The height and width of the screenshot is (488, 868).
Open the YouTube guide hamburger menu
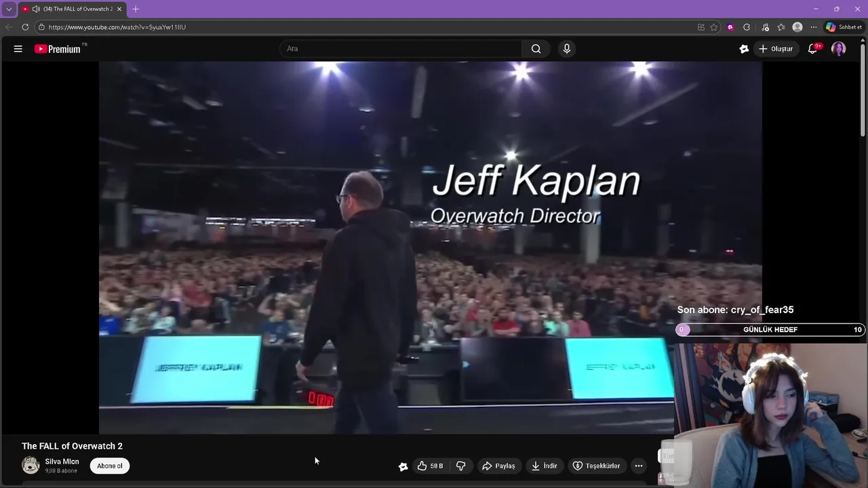(x=18, y=49)
